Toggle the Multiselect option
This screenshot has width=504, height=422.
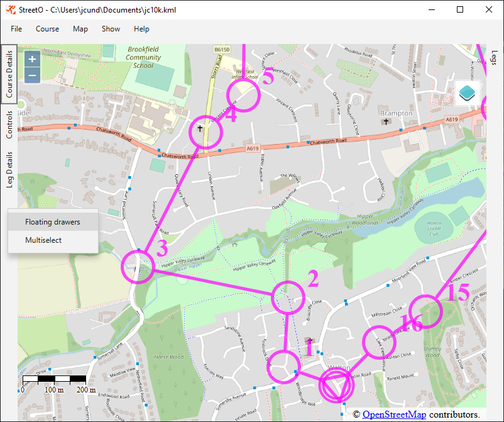click(x=43, y=240)
